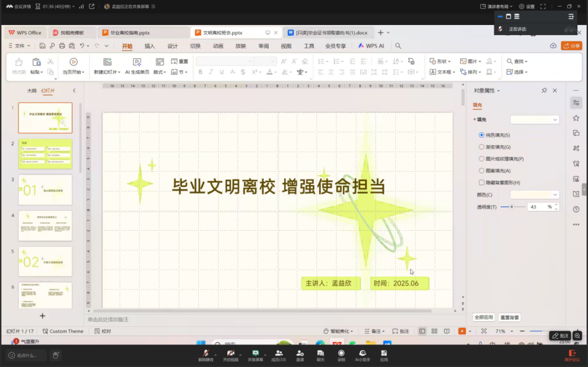Click 离开会议 leave meeting button
Viewport: 588px width, 367px height.
[572, 355]
